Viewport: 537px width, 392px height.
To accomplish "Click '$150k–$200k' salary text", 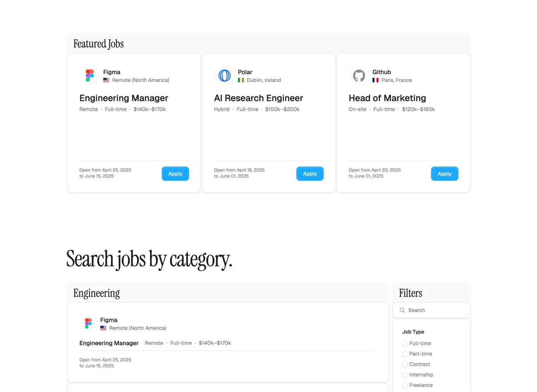I will tap(283, 109).
